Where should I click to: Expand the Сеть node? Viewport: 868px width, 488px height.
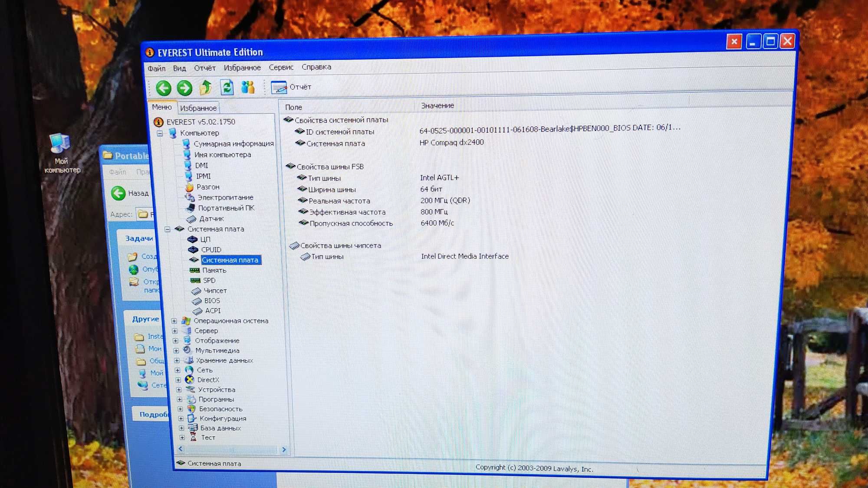point(178,370)
